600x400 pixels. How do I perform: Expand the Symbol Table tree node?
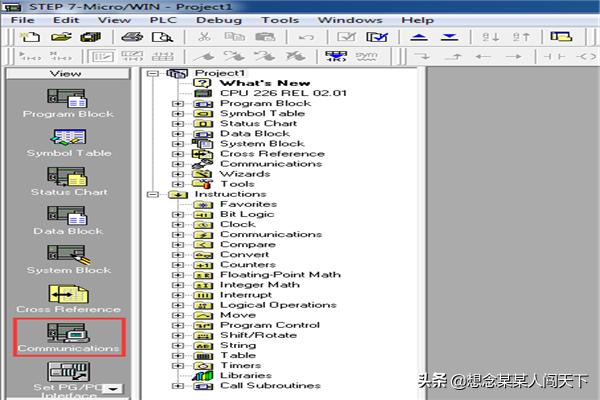(177, 114)
